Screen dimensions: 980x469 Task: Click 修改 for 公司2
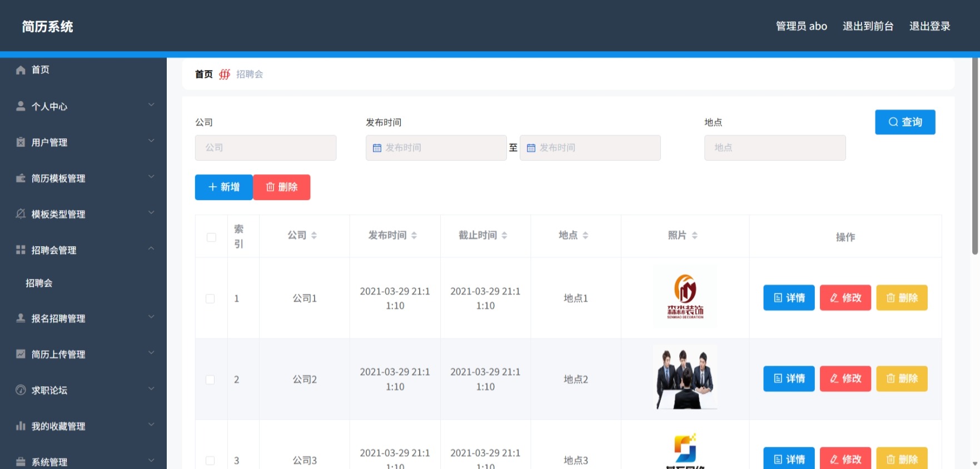(x=845, y=379)
